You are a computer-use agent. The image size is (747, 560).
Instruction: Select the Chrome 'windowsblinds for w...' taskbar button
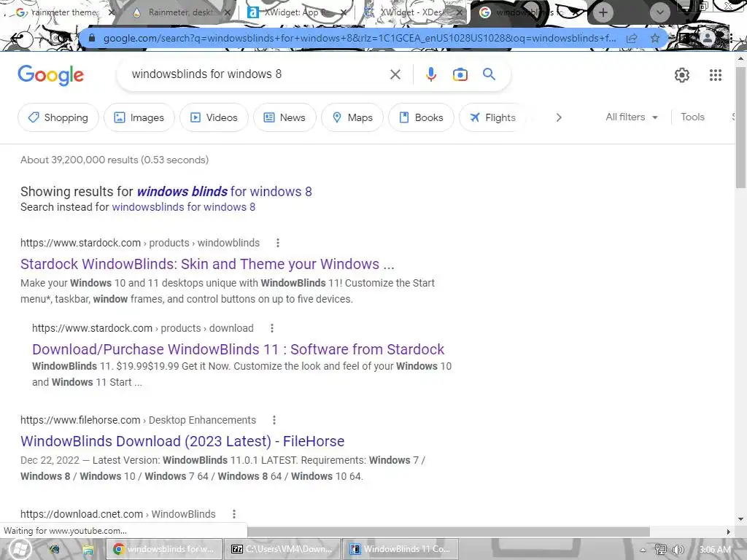pos(164,549)
